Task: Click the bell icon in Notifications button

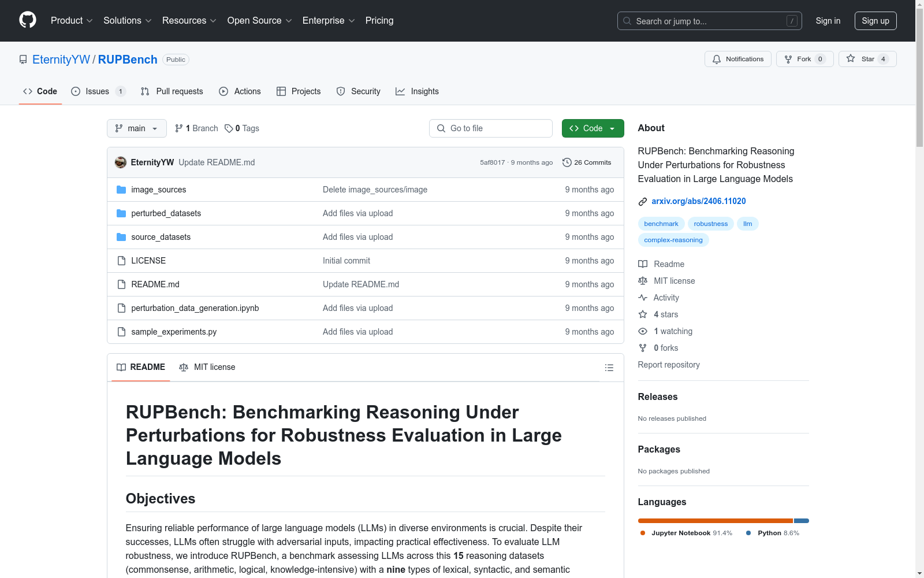Action: [x=717, y=59]
